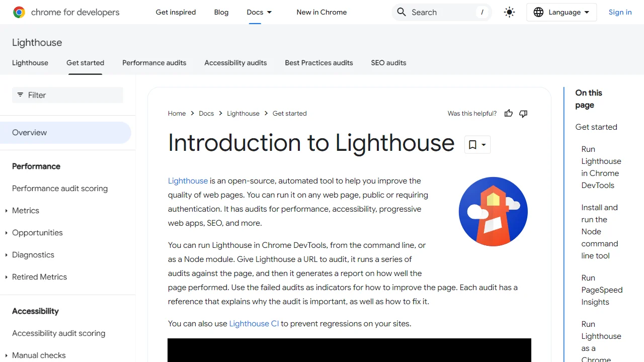Screen dimensions: 644x362
Task: Switch to Performance audits tab
Action: pos(154,63)
